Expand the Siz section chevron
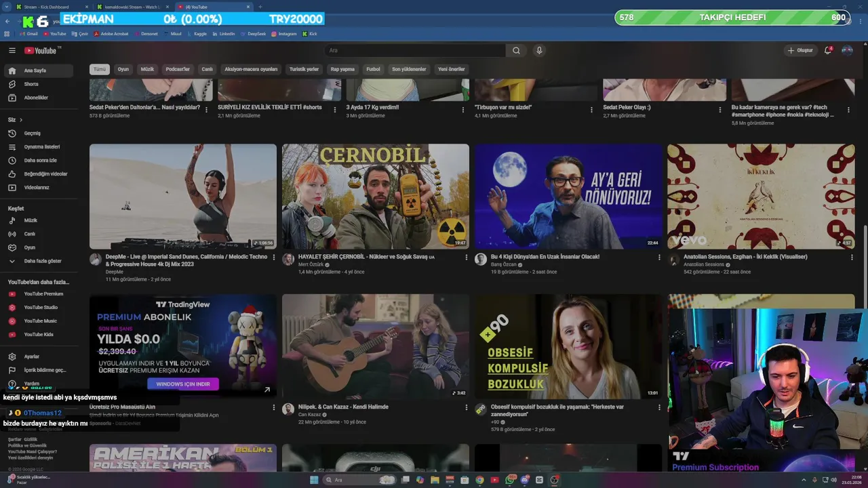Screen dimensions: 868x488 [21, 120]
